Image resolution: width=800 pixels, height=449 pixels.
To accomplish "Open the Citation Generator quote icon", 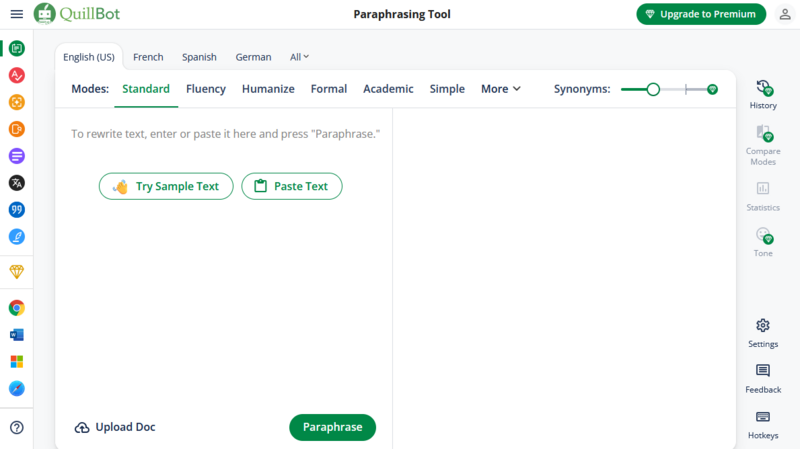I will [16, 210].
